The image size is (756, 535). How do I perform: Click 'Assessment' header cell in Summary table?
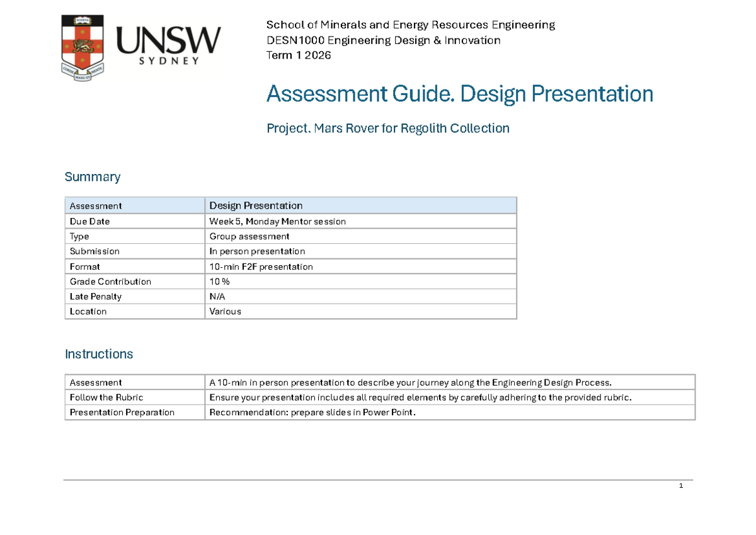[x=135, y=205]
